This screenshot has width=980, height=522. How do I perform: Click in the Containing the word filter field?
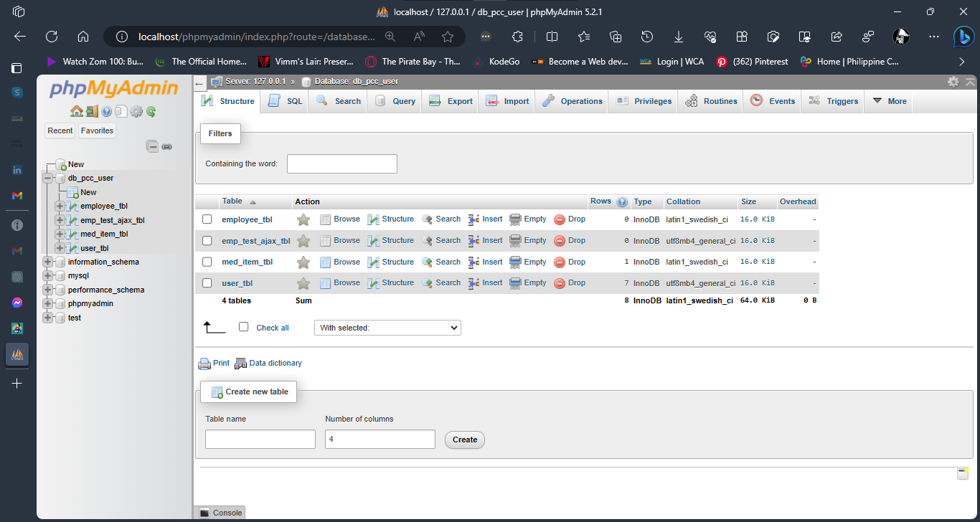click(342, 163)
